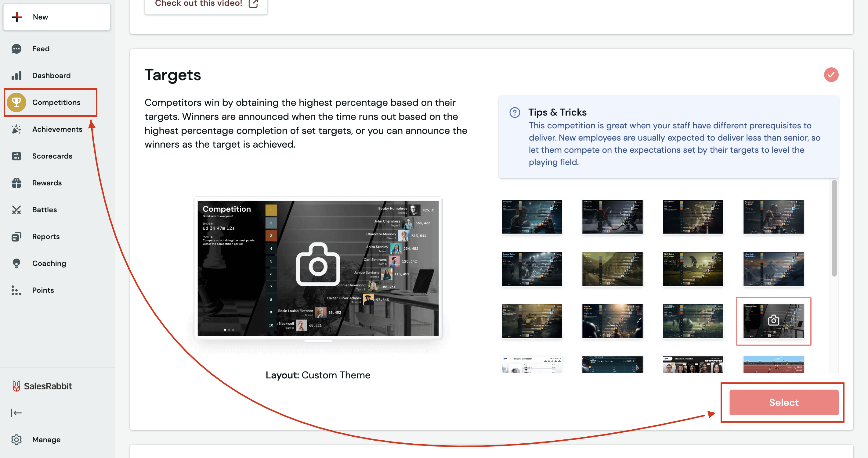
Task: Click the Targets heading
Action: (x=172, y=75)
